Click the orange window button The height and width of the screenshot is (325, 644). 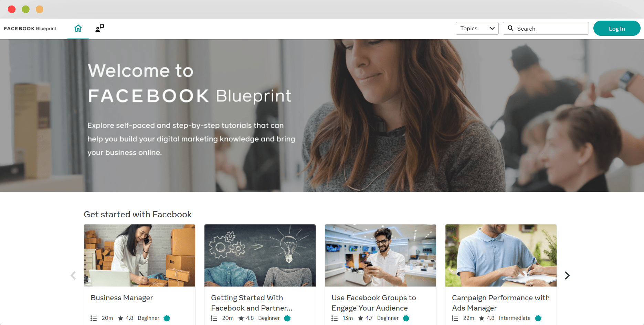(40, 9)
